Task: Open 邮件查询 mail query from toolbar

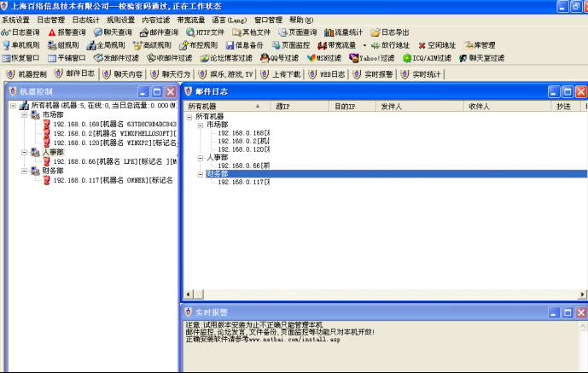Action: (159, 32)
